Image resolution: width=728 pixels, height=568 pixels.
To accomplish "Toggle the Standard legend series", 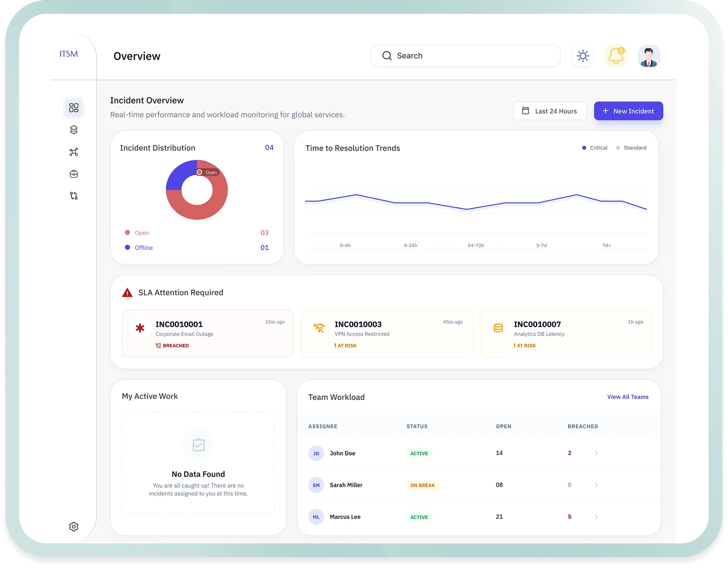I will point(631,148).
